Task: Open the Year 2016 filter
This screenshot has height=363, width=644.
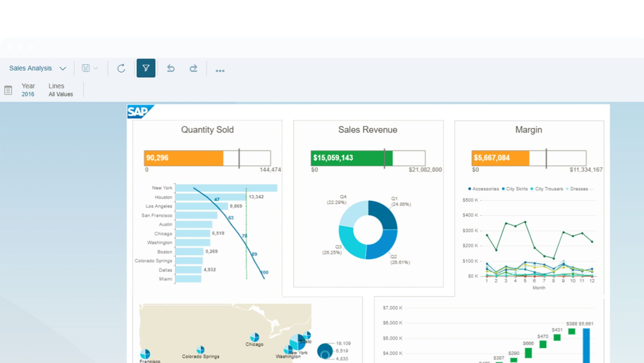Action: [28, 90]
